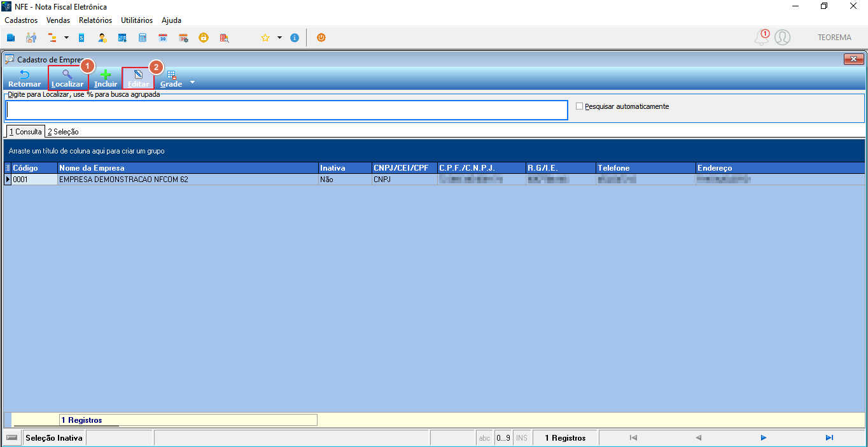This screenshot has width=868, height=447.
Task: Sort by the Código column header
Action: (x=34, y=168)
